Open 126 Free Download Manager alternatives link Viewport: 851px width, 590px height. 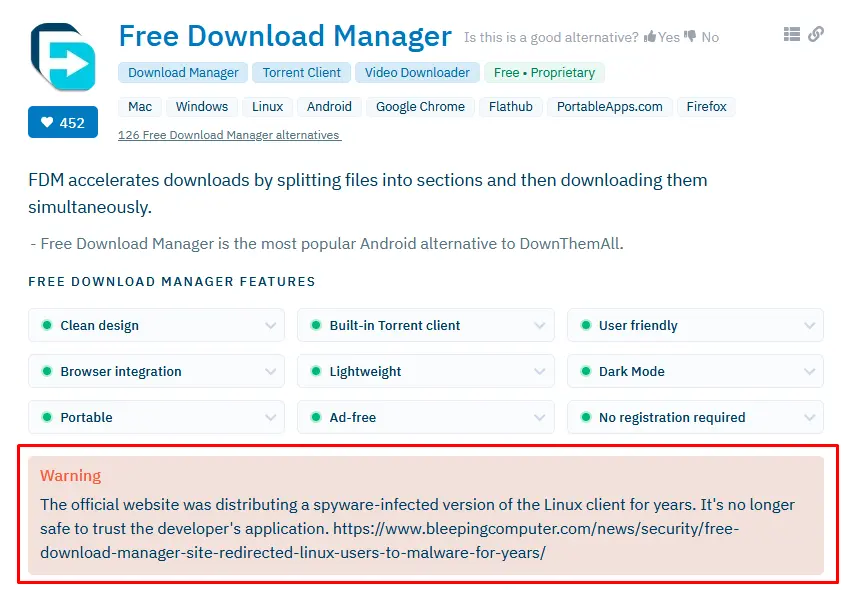tap(230, 135)
